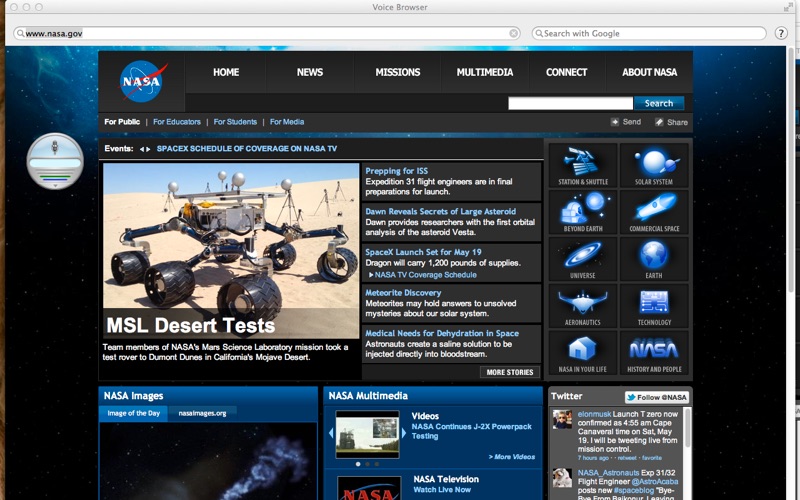Click the voice microphone widget
Image resolution: width=800 pixels, height=500 pixels.
55,161
